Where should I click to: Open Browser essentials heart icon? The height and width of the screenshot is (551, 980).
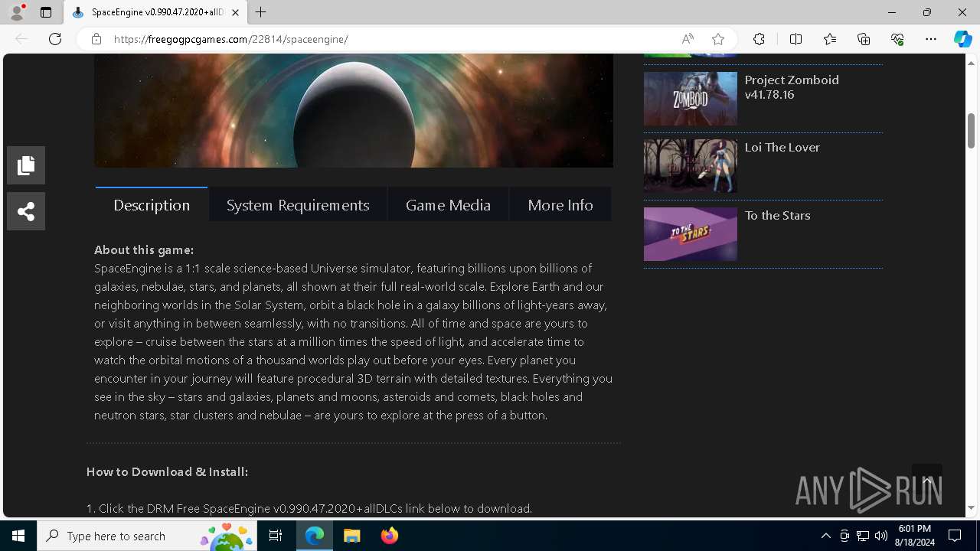(x=897, y=39)
